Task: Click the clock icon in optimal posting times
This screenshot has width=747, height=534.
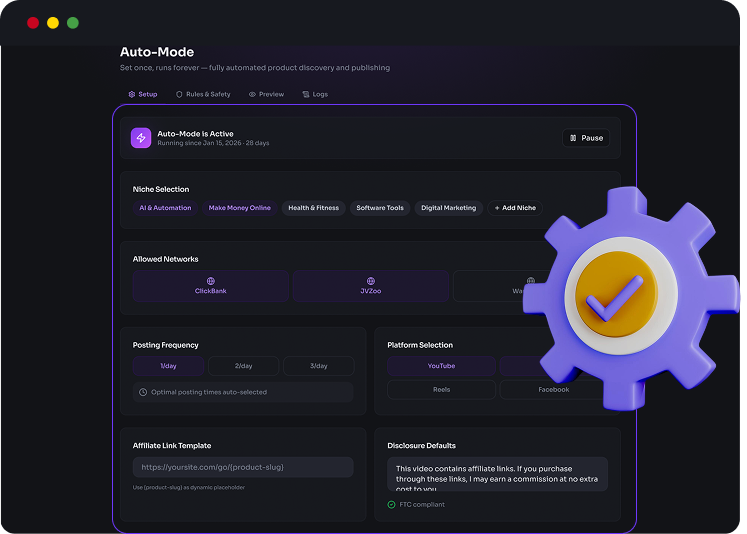Action: [x=143, y=392]
